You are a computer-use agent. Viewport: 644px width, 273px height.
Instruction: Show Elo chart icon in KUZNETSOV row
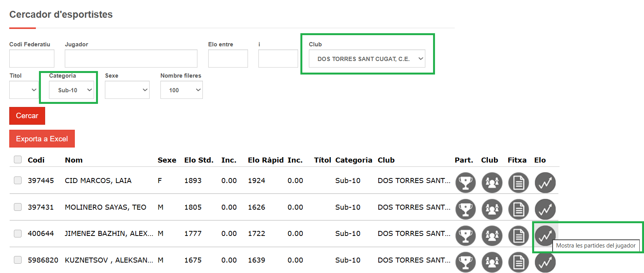click(x=545, y=262)
